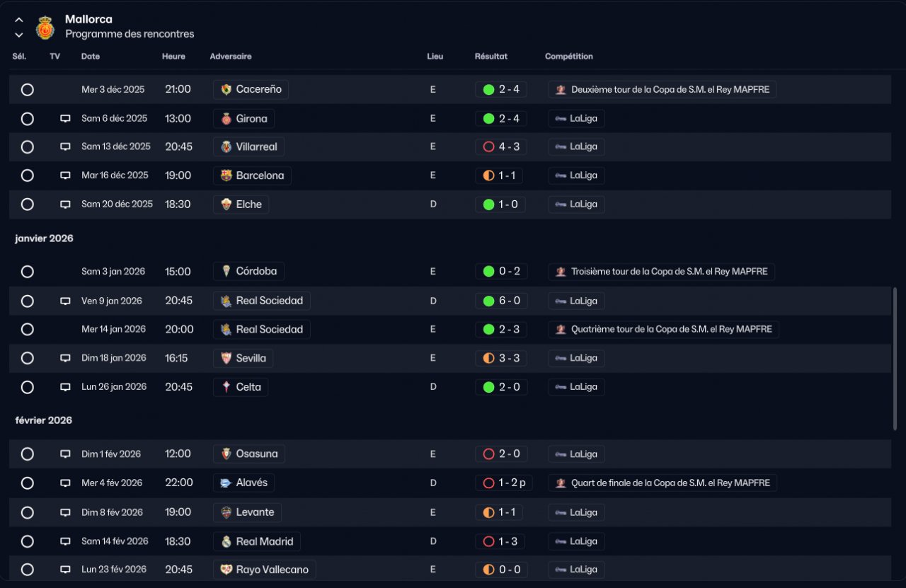Select the Córdoba match radio button
This screenshot has height=588, width=906.
click(27, 271)
